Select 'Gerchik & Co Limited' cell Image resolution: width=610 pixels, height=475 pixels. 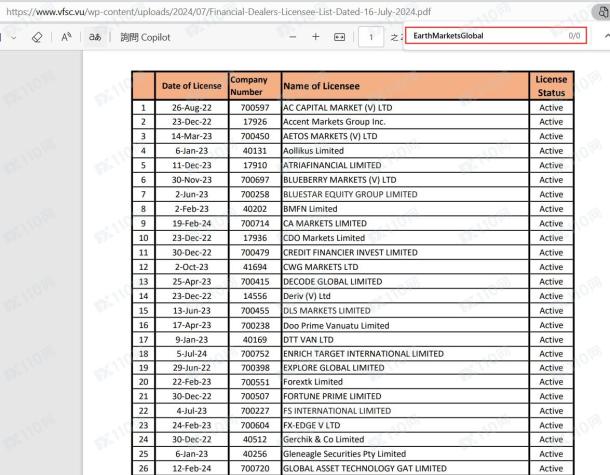pyautogui.click(x=405, y=440)
